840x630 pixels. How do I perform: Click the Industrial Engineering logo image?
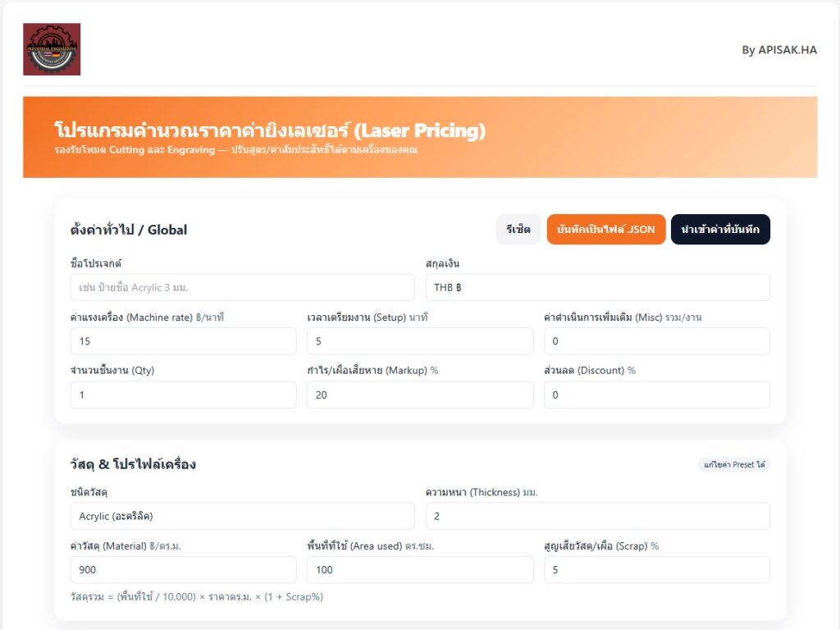tap(52, 49)
